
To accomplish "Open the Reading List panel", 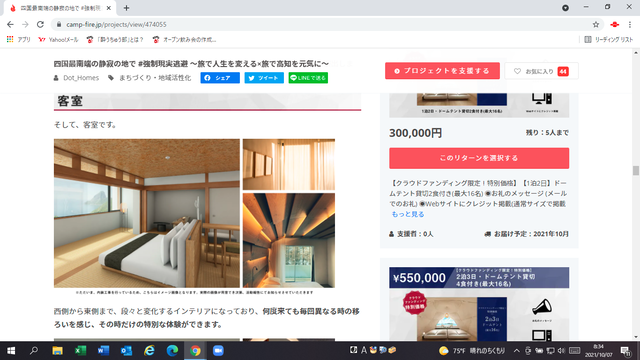I will (609, 40).
